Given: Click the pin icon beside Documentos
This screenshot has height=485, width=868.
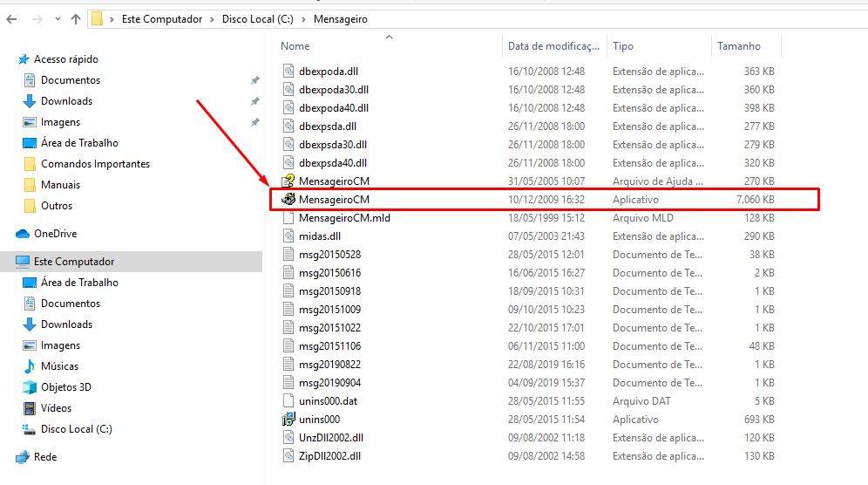Looking at the screenshot, I should pyautogui.click(x=255, y=80).
